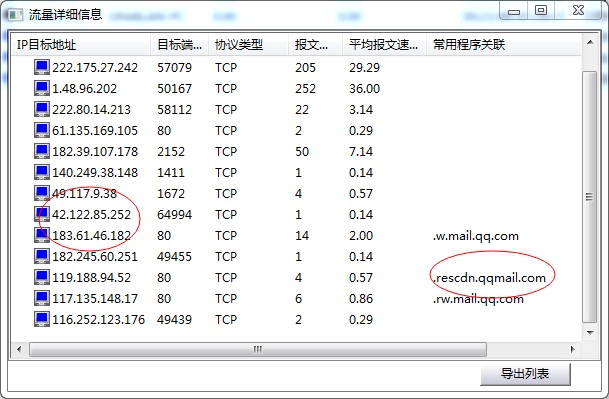Click the .w.mail.qq.com program association
The height and width of the screenshot is (399, 609).
pos(476,236)
